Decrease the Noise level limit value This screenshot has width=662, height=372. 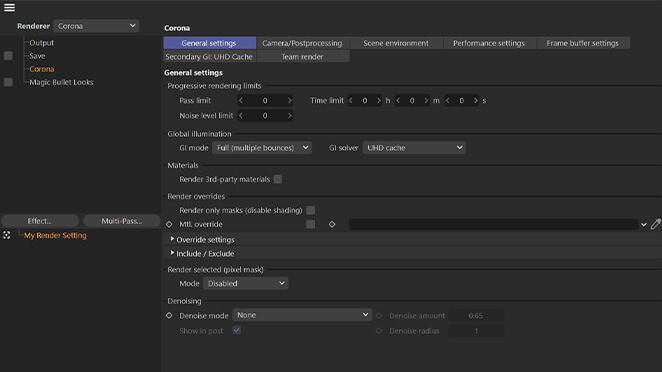point(241,116)
